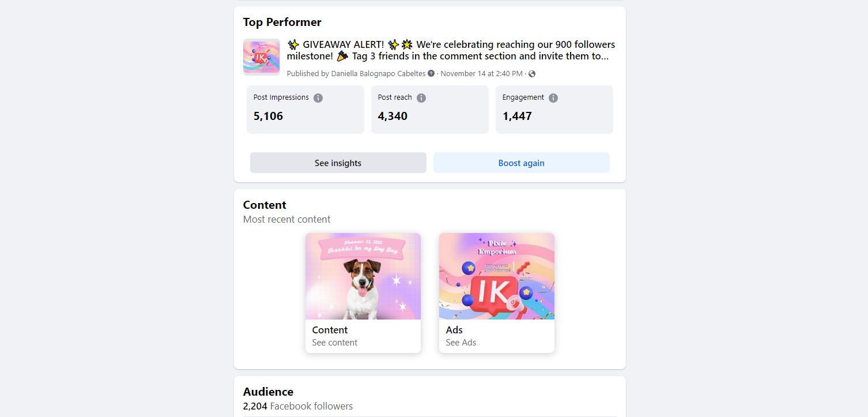Open the Top Performer post thumbnail

(x=262, y=57)
